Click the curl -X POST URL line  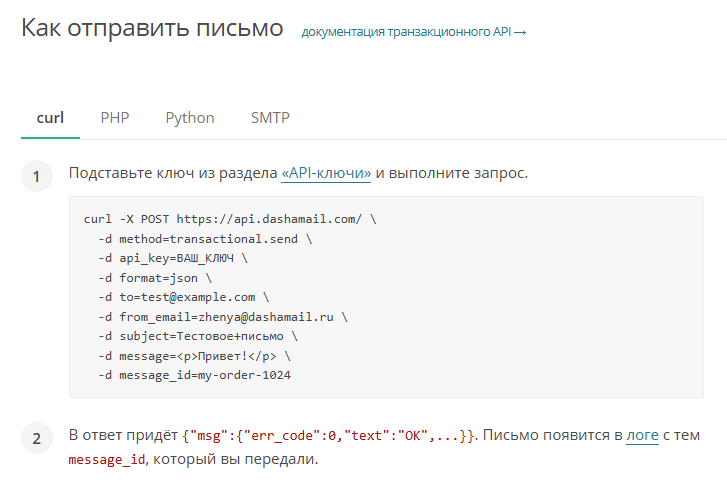pos(230,219)
